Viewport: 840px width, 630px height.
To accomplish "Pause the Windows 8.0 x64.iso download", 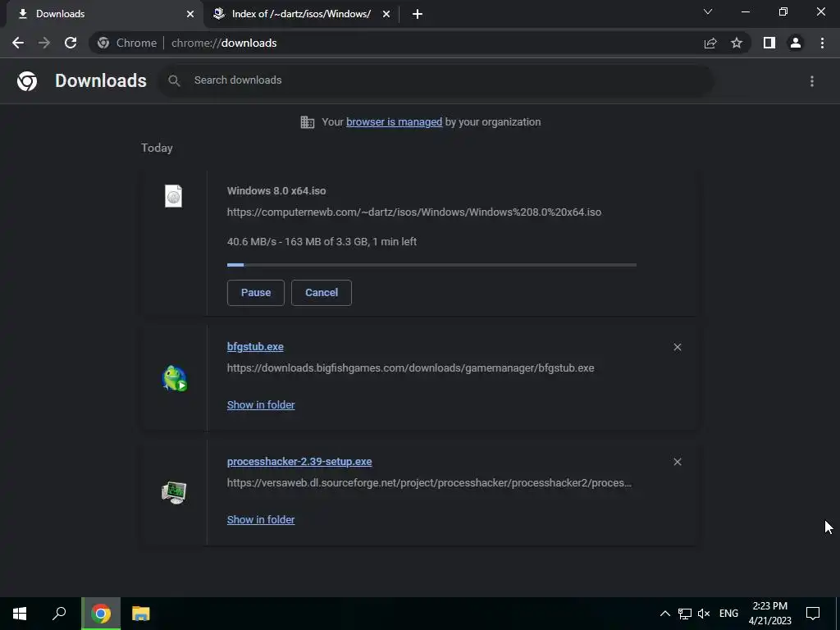I will [x=256, y=293].
